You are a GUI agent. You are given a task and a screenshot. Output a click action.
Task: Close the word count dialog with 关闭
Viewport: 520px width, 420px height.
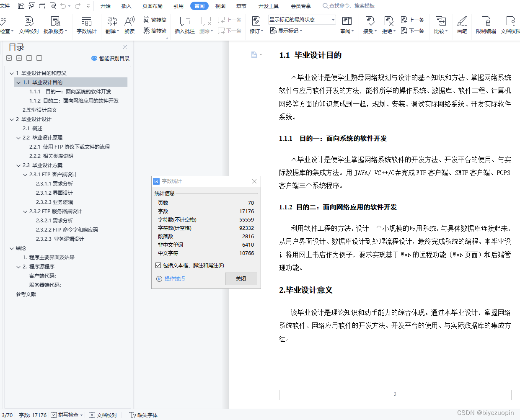point(241,279)
